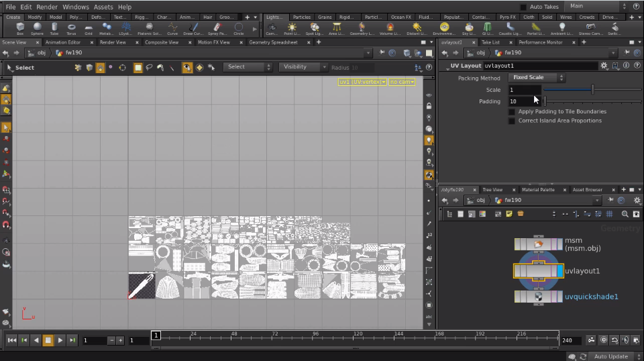
Task: Toggle display flag on uvlayout1 node
Action: (560, 271)
